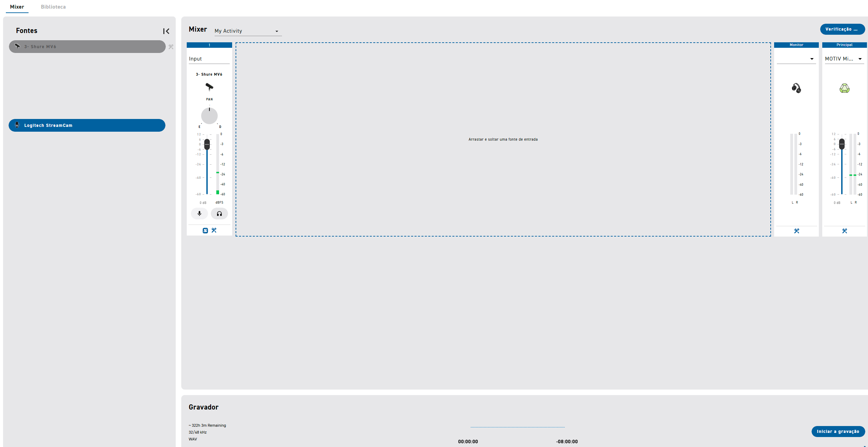Open the Principal channel settings icon
The height and width of the screenshot is (447, 868).
pos(845,231)
